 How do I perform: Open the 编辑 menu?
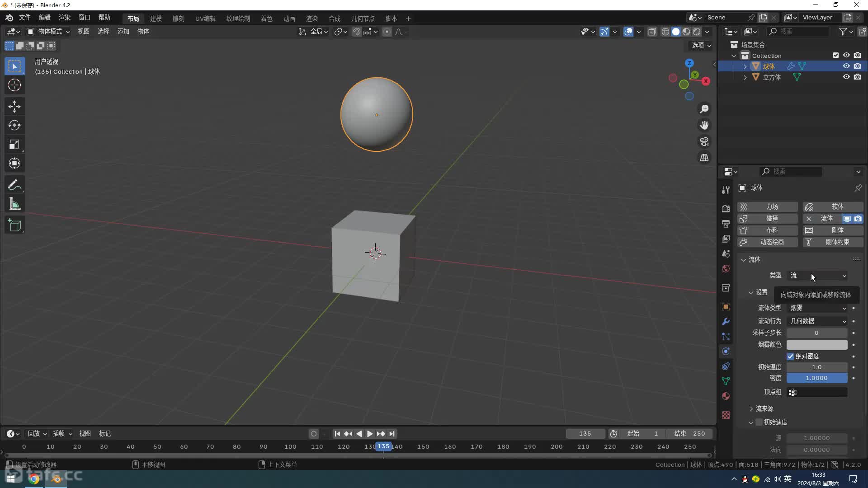click(x=45, y=18)
